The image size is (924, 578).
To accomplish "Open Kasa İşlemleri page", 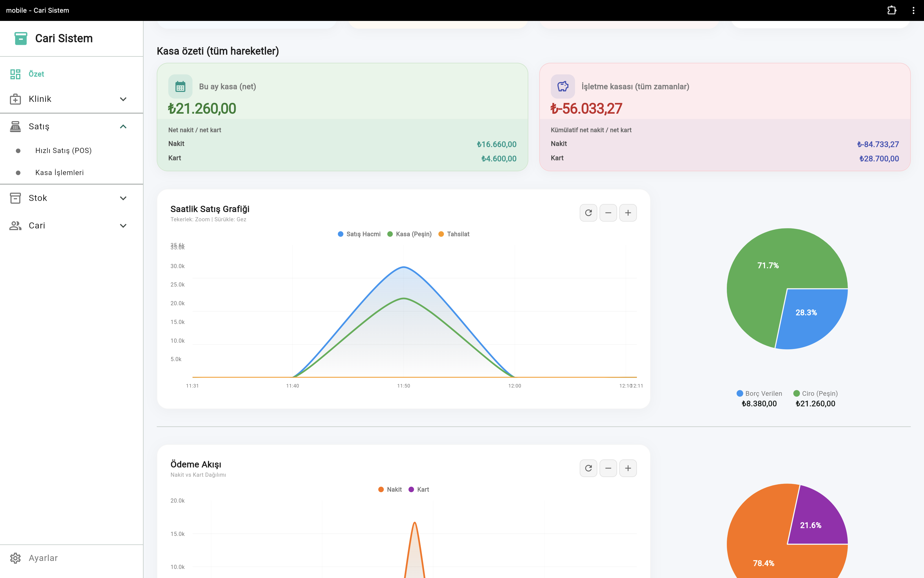I will click(71, 173).
